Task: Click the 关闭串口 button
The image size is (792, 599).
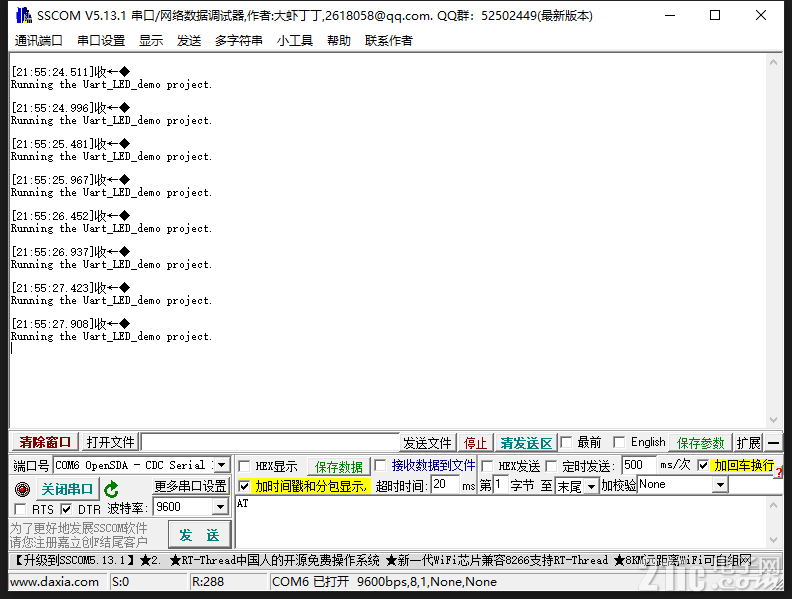Action: coord(67,489)
